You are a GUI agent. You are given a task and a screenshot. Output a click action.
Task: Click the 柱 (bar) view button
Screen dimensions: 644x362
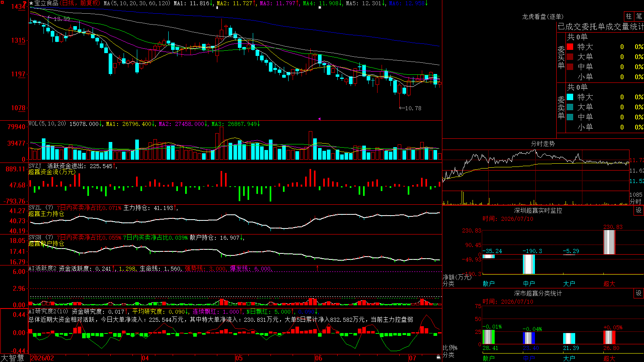pyautogui.click(x=629, y=16)
